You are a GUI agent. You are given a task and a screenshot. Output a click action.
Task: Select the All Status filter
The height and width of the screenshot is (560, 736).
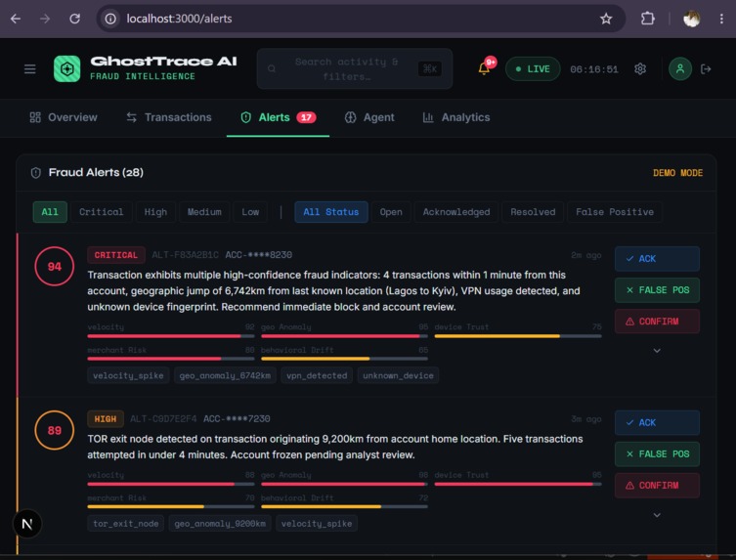[331, 212]
